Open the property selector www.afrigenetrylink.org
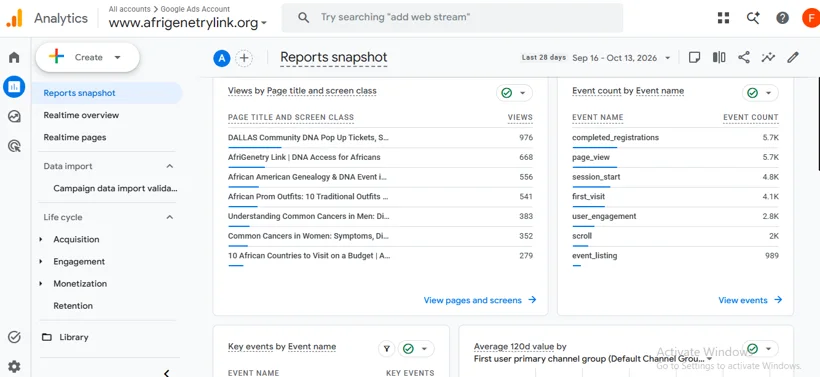Image resolution: width=820 pixels, height=377 pixels. coord(188,22)
